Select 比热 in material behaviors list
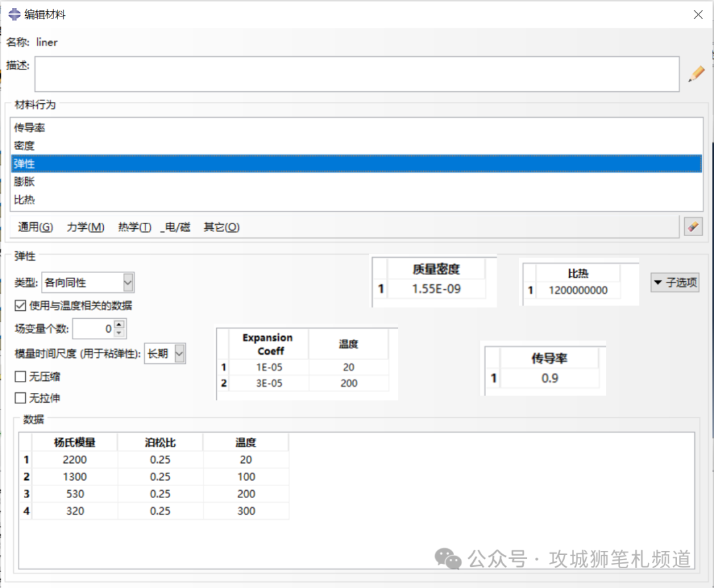The image size is (714, 588). (356, 200)
